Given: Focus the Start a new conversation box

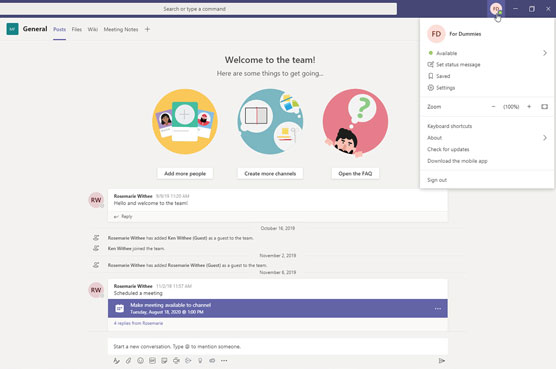Looking at the screenshot, I should coord(278,346).
